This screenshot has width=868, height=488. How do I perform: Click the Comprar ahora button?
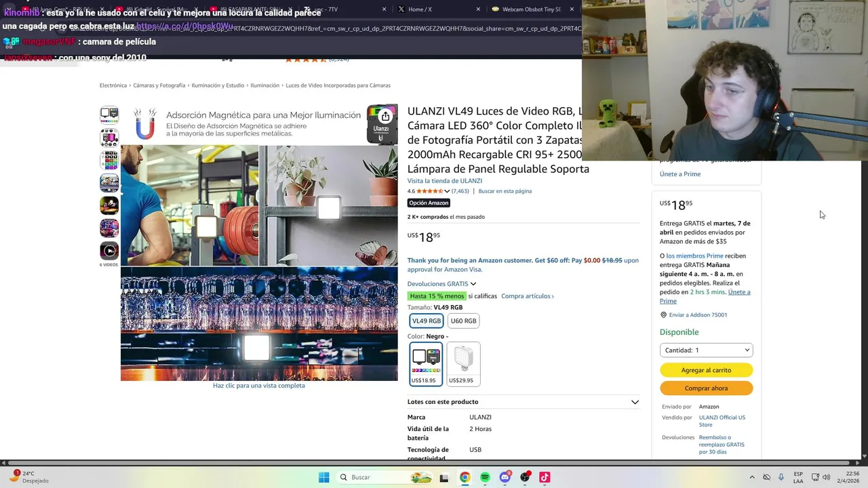706,388
